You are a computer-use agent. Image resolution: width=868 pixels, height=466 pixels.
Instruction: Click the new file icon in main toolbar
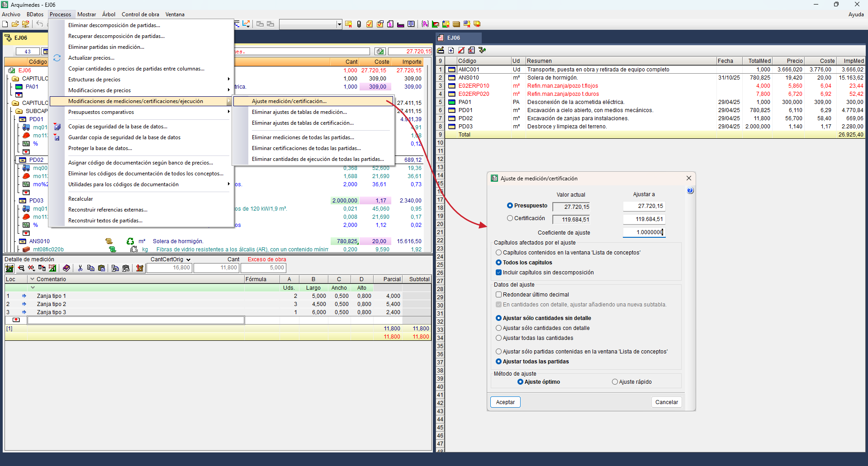pos(5,24)
